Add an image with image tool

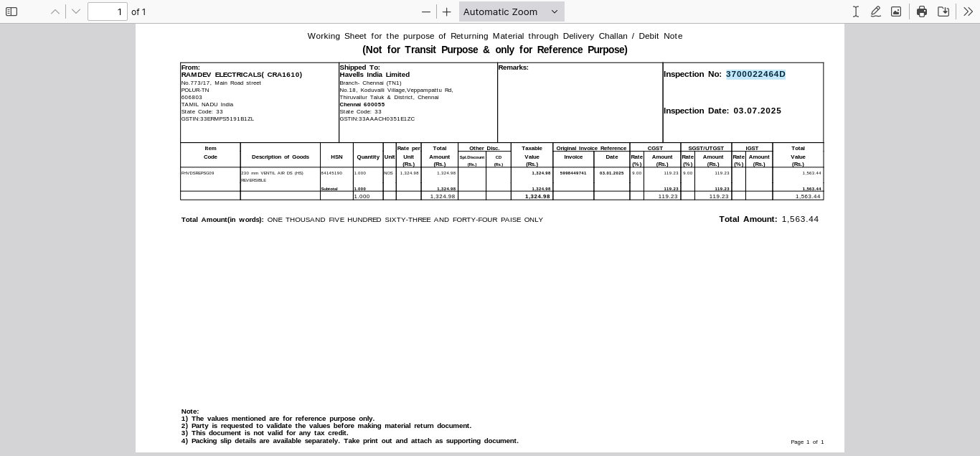(896, 11)
